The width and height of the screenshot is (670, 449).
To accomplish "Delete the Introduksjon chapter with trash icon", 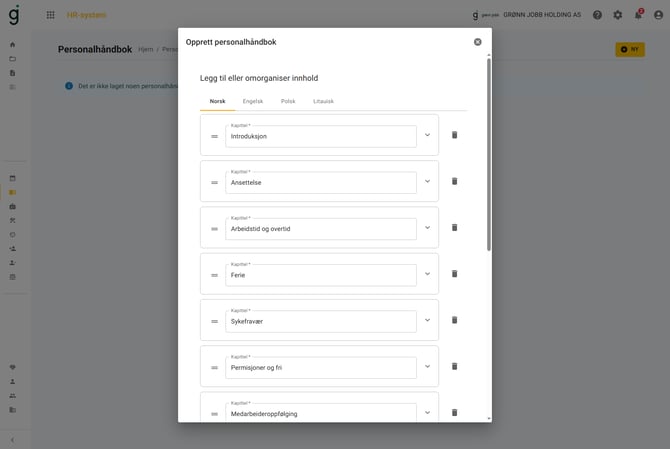I will click(x=454, y=135).
